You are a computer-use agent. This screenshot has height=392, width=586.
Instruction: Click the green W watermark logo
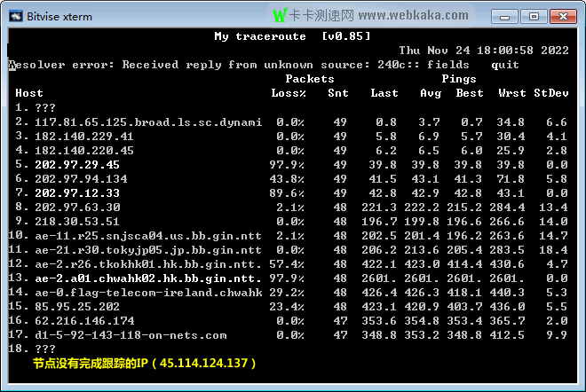click(x=280, y=15)
